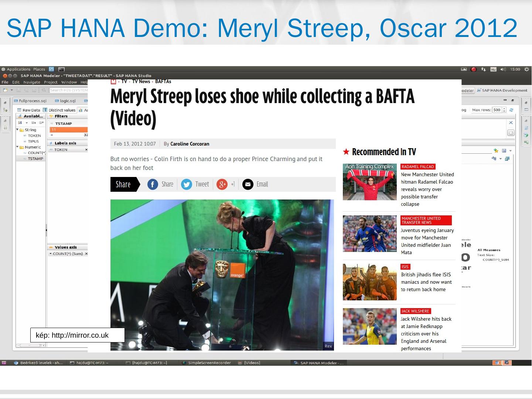Select the COUNT(*) measure in tree
Viewport: 532px width, 399px height.
click(x=34, y=153)
